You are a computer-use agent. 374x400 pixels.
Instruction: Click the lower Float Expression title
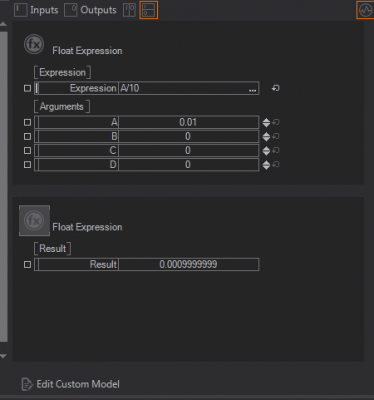point(87,227)
